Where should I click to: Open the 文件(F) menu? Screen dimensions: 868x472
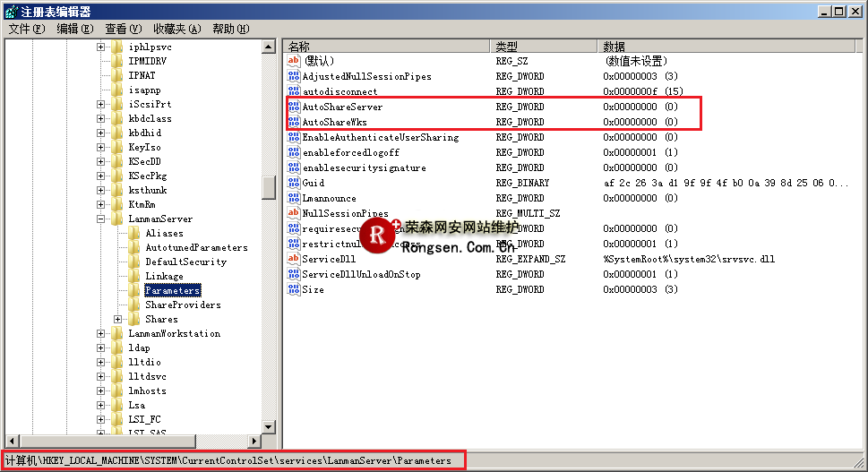point(27,29)
